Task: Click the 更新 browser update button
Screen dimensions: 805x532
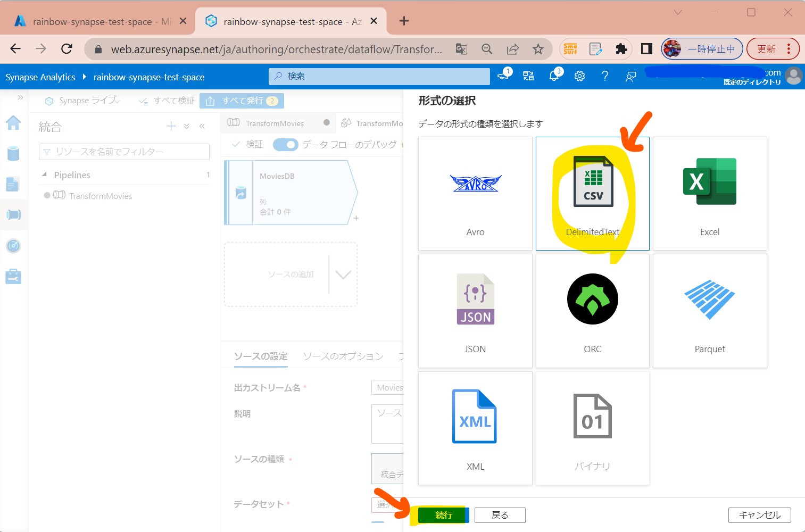Action: [x=773, y=49]
